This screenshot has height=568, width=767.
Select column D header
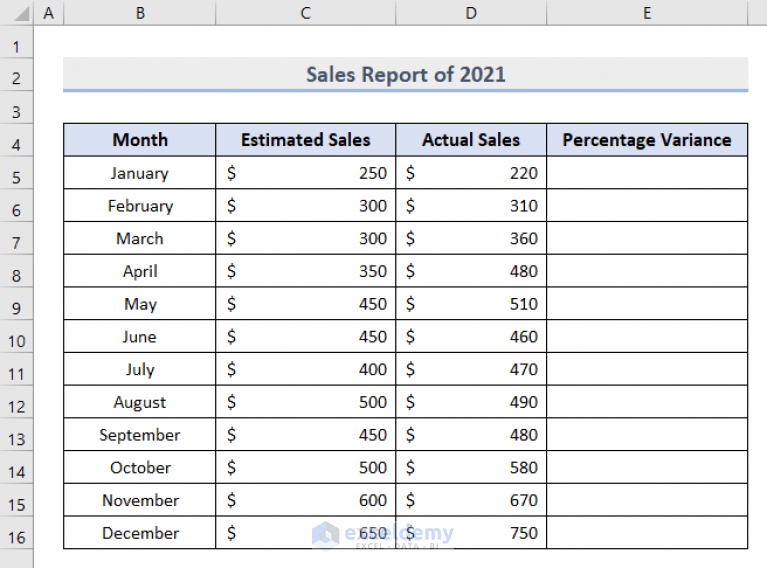point(471,13)
